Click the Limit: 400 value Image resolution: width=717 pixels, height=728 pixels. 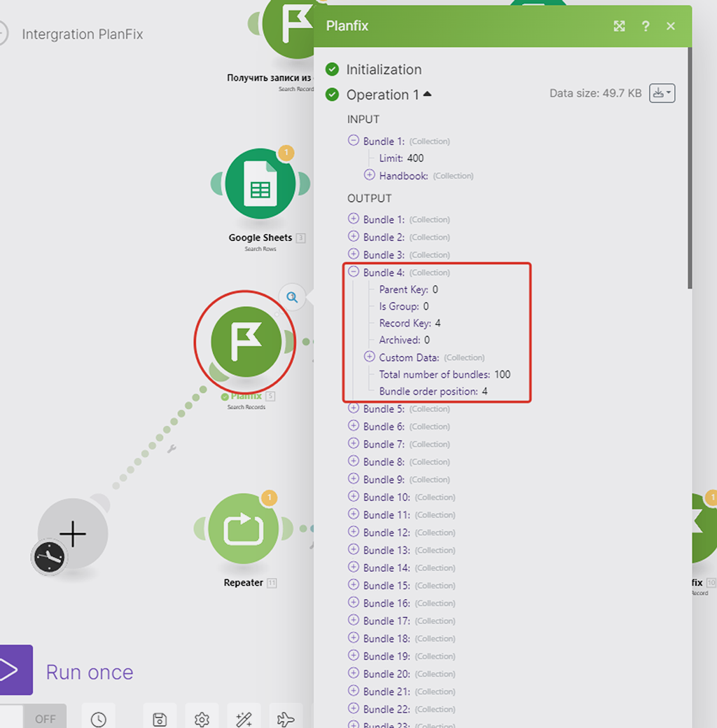(401, 158)
